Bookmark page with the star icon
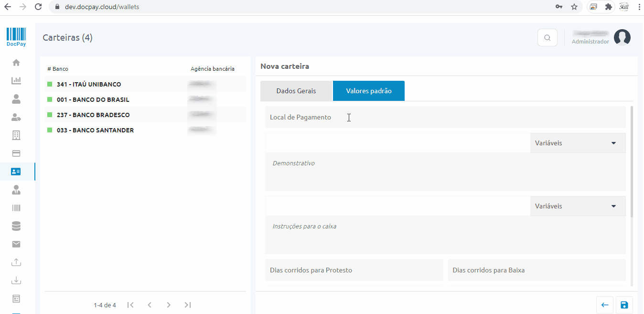 pyautogui.click(x=574, y=7)
